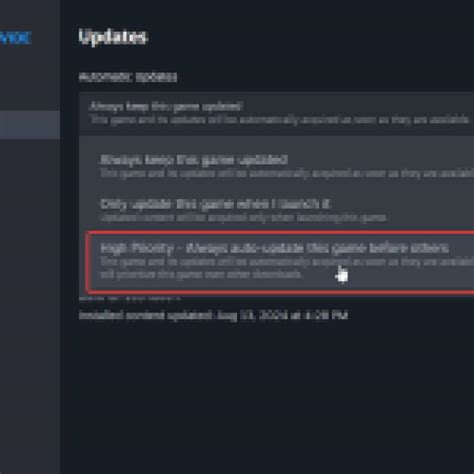Select the highlighted Updates tab in sidebar
This screenshot has height=474, width=474.
[x=30, y=125]
